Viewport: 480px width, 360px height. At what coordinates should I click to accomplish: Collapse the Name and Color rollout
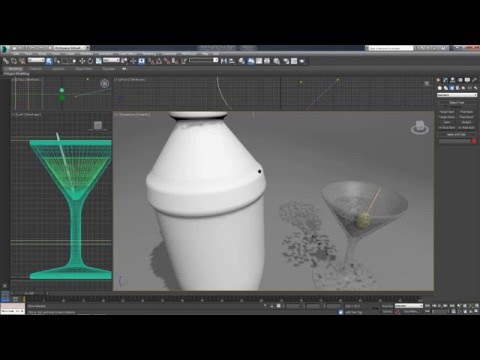coord(457,134)
